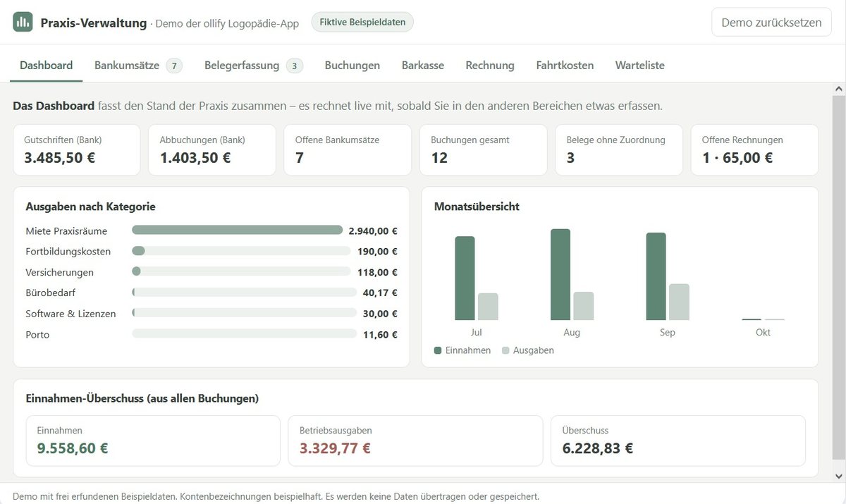The height and width of the screenshot is (504, 846).
Task: Click the Ausgaben nach Kategorie heading
Action: (x=90, y=207)
